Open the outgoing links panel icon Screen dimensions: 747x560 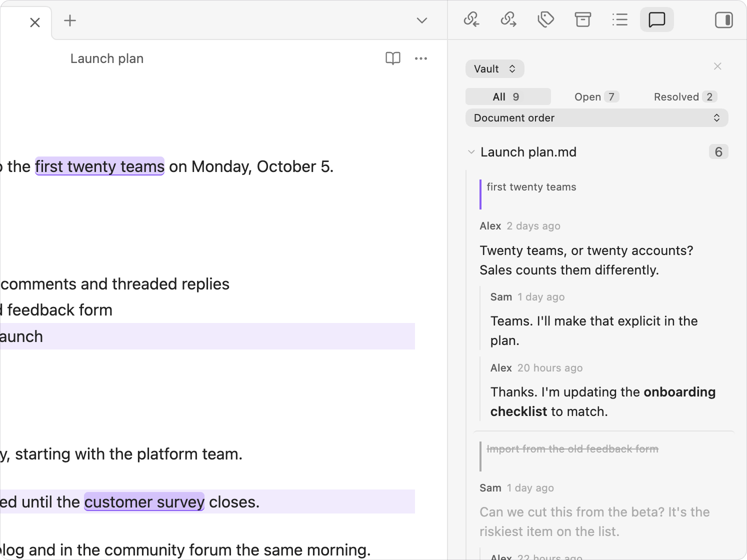[x=508, y=20]
